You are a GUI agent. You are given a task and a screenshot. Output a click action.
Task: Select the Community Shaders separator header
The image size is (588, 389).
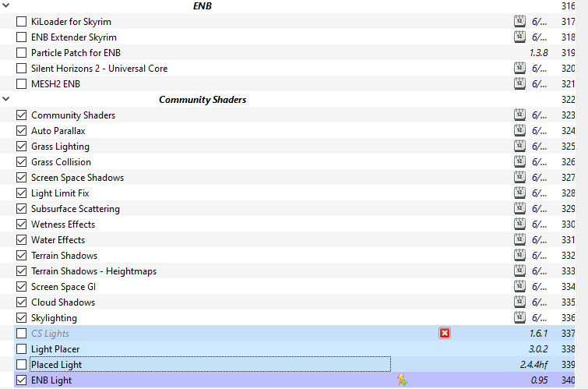(x=202, y=100)
